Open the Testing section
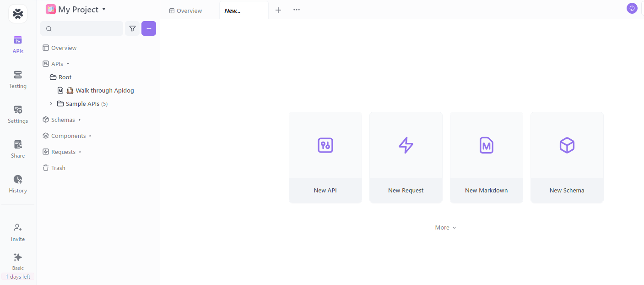 click(x=18, y=79)
